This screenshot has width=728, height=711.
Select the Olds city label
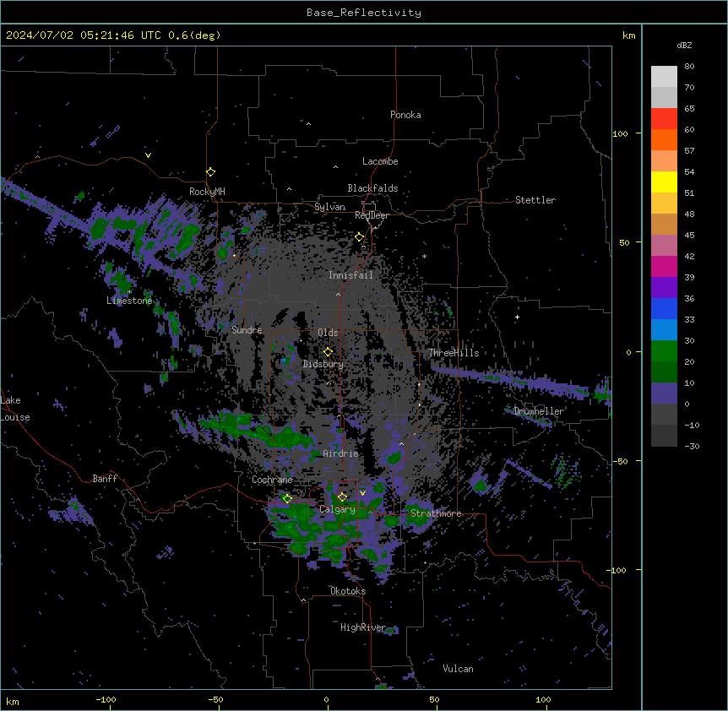pyautogui.click(x=328, y=333)
